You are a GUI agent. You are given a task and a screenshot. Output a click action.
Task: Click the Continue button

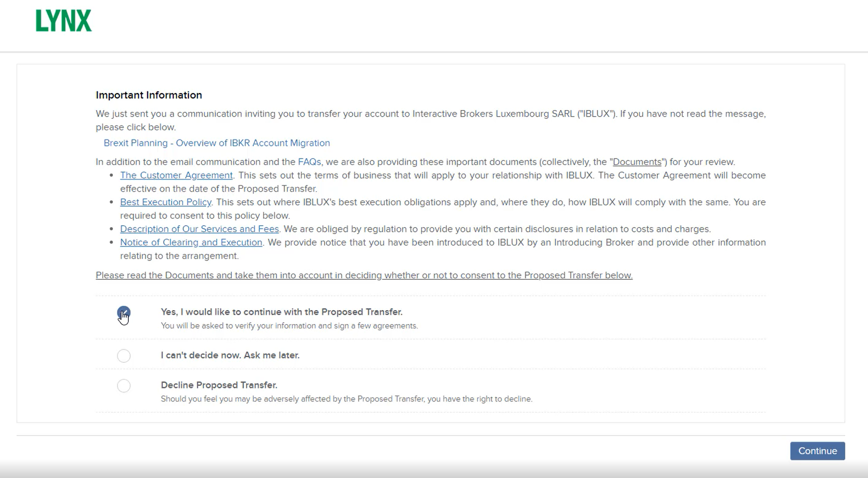click(x=817, y=451)
